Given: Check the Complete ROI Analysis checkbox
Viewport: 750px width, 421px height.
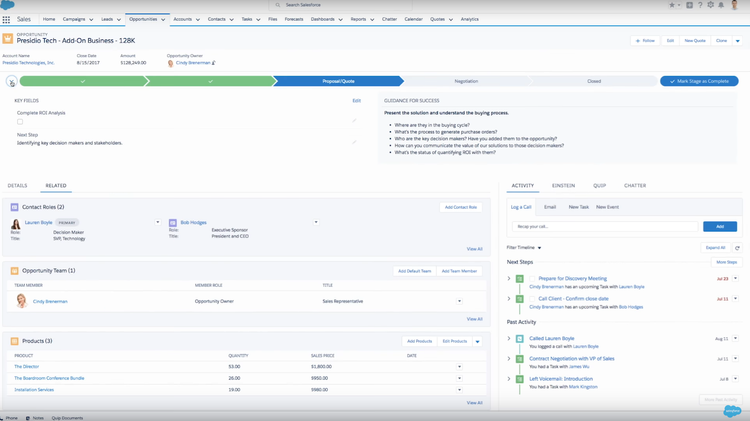Looking at the screenshot, I should [x=20, y=122].
